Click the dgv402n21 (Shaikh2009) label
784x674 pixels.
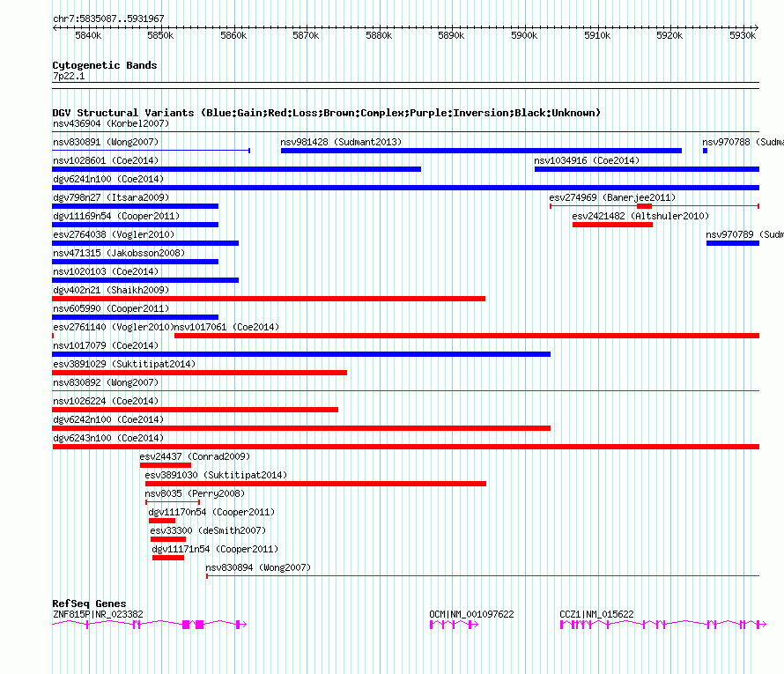(x=111, y=290)
